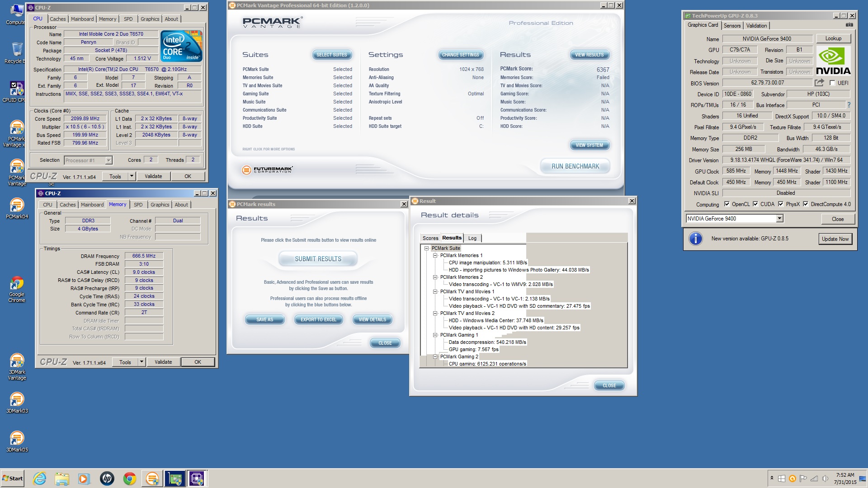Click the SELECT SUITES button
Image resolution: width=868 pixels, height=488 pixels.
click(x=332, y=55)
